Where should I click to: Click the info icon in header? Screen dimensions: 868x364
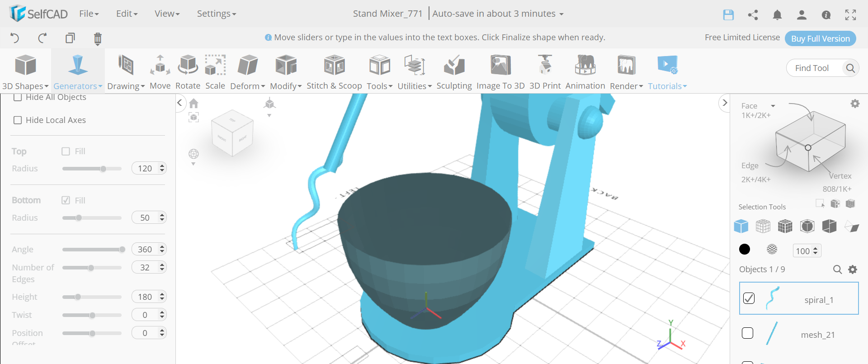[826, 15]
